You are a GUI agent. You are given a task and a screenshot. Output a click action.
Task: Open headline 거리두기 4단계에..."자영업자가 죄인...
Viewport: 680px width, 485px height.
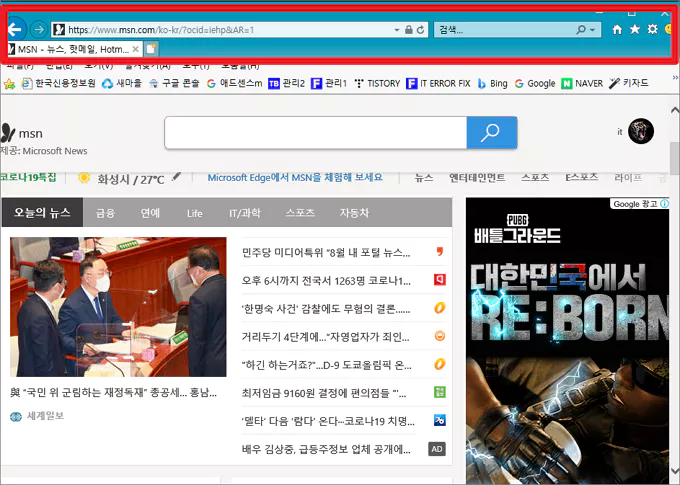(x=325, y=337)
